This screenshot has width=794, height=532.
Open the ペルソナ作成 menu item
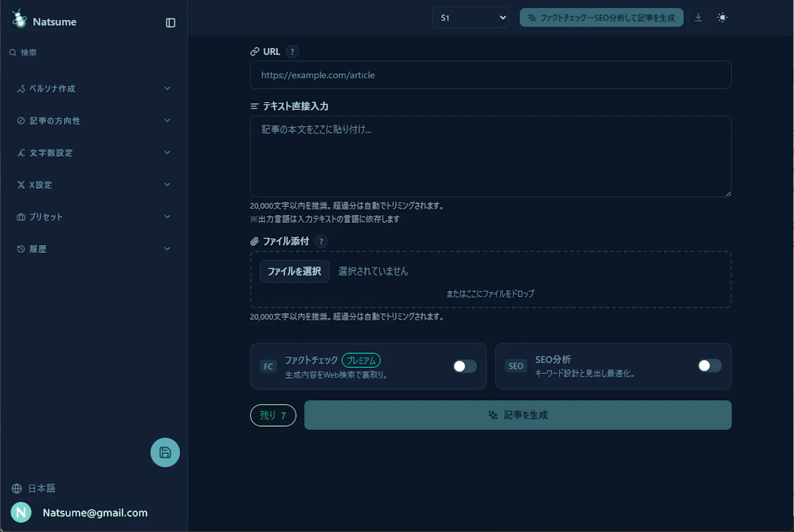(x=94, y=89)
